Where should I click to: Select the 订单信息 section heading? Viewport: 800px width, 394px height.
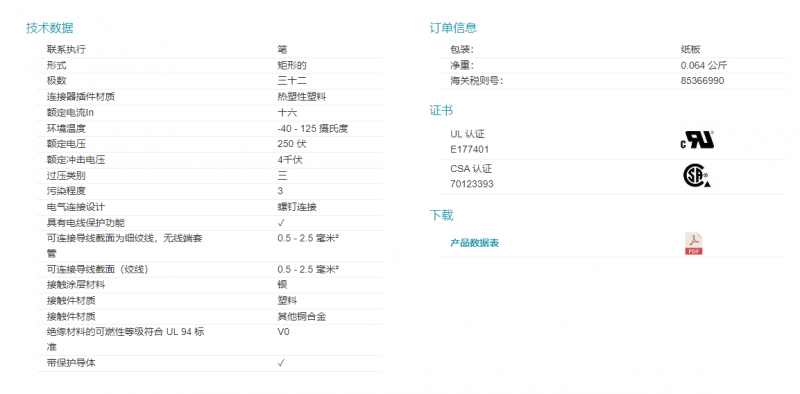(x=454, y=28)
